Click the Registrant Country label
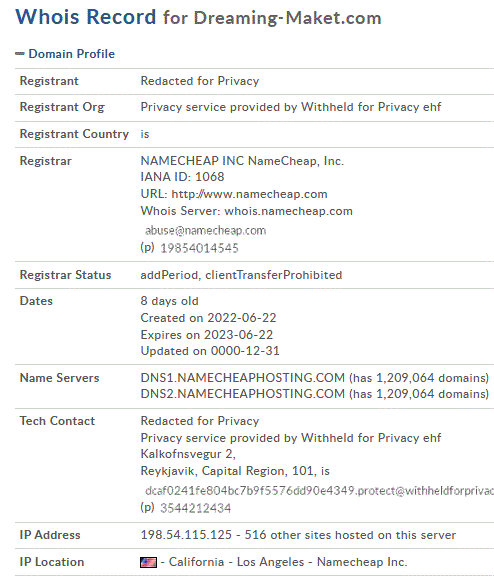The width and height of the screenshot is (494, 578). click(74, 134)
